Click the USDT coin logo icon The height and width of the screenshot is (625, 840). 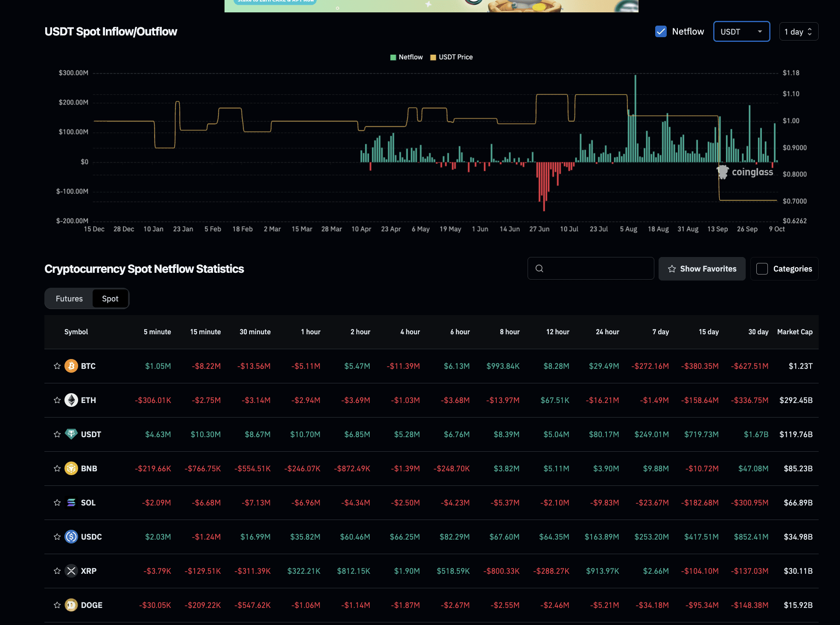71,434
